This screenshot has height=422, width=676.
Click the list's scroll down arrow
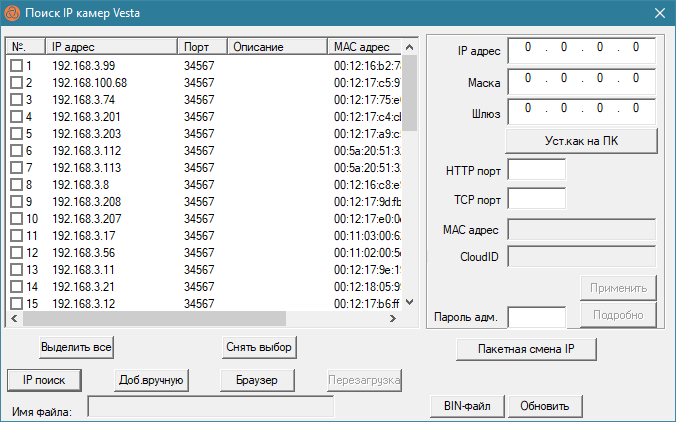pyautogui.click(x=410, y=302)
